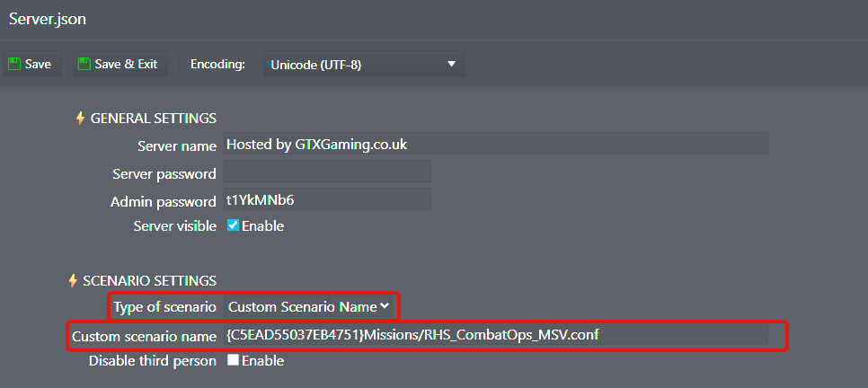Expand the Type of scenario dropdown
868x388 pixels.
[308, 306]
